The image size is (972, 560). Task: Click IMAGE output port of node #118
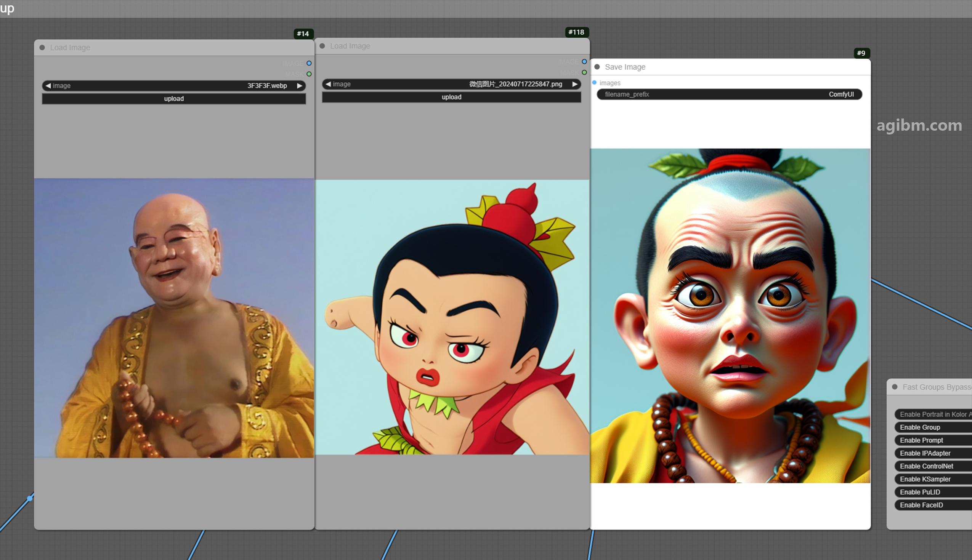click(x=584, y=62)
